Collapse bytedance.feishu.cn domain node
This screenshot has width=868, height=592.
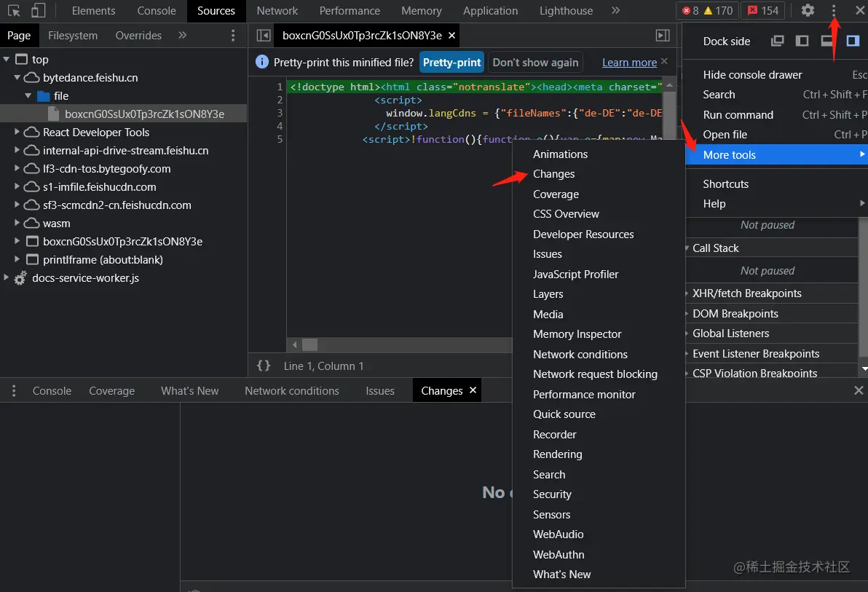tap(17, 77)
